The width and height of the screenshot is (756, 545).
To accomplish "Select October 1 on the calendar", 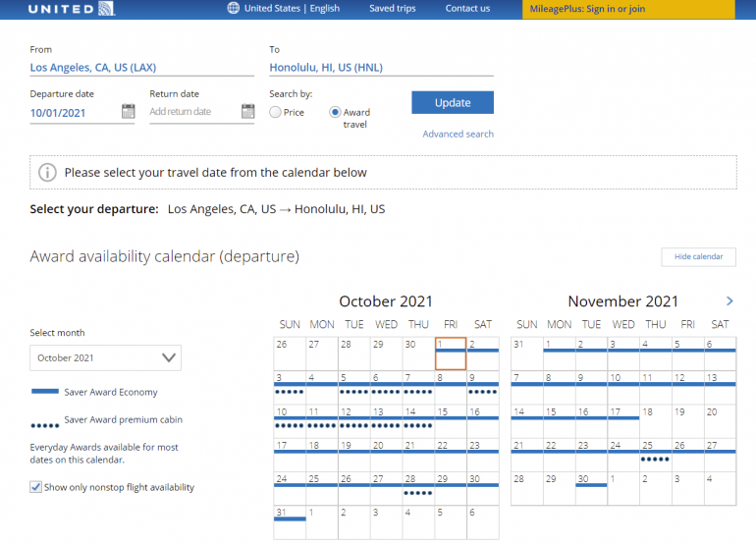I will click(x=450, y=354).
